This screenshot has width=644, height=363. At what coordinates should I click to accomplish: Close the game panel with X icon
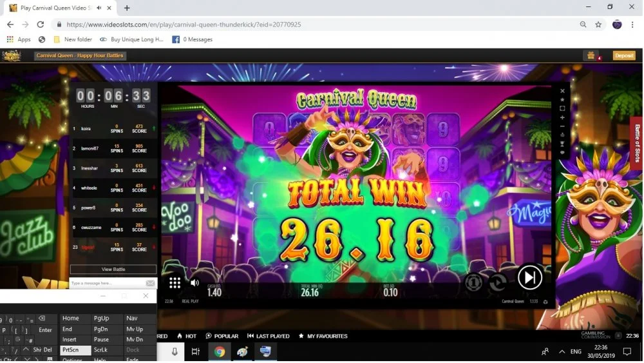tap(562, 91)
